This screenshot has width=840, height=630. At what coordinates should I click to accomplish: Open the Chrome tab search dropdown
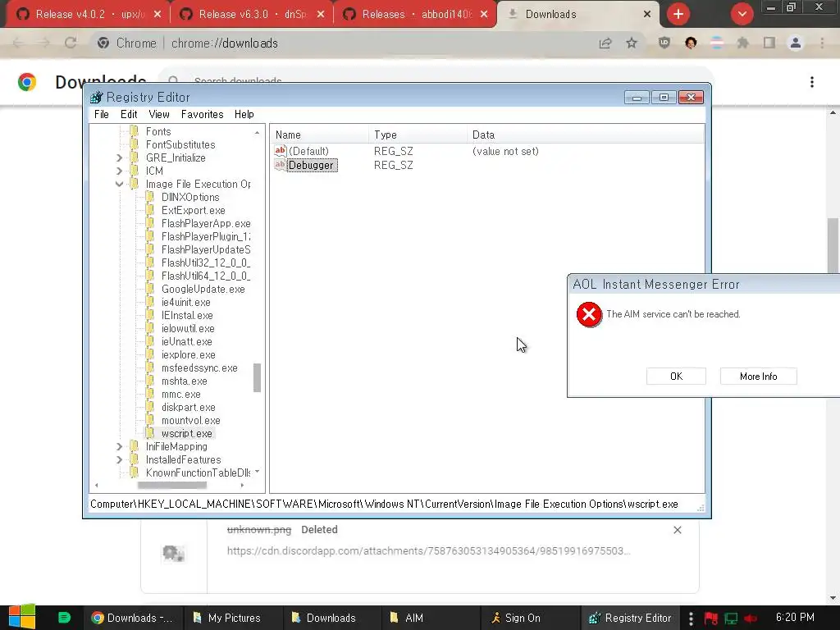742,14
